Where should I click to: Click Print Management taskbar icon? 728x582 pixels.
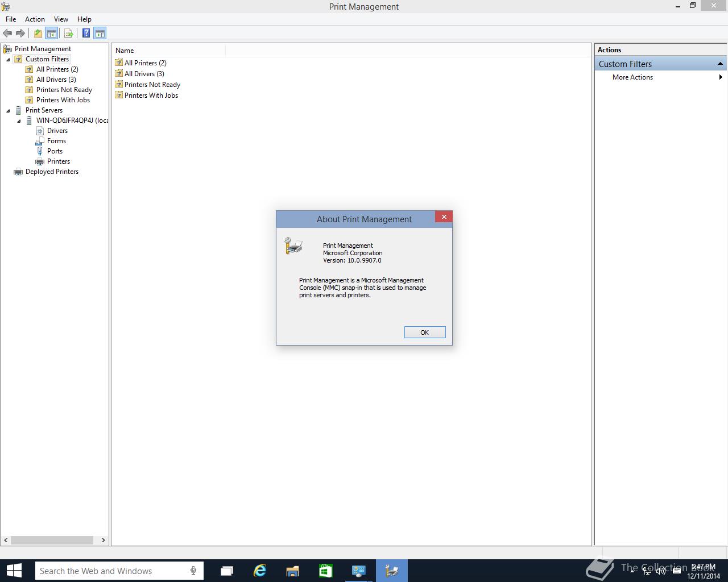pyautogui.click(x=392, y=571)
